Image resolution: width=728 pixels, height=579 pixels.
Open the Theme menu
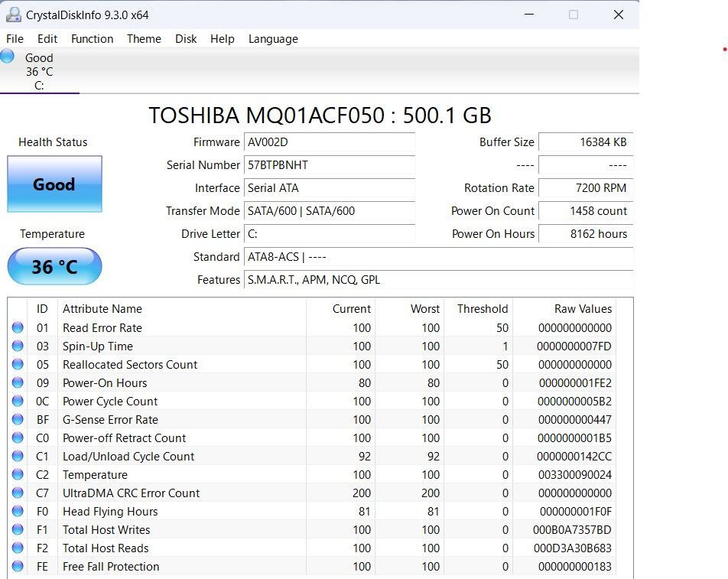pyautogui.click(x=144, y=39)
